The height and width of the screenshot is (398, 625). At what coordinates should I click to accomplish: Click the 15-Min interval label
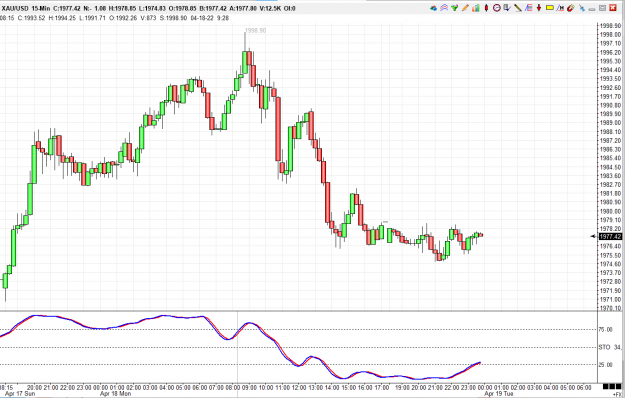point(41,8)
